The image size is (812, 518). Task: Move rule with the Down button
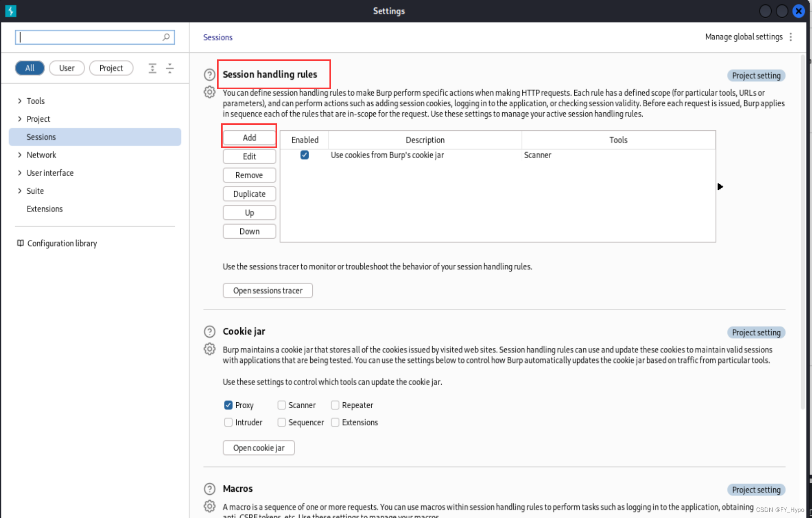point(249,232)
